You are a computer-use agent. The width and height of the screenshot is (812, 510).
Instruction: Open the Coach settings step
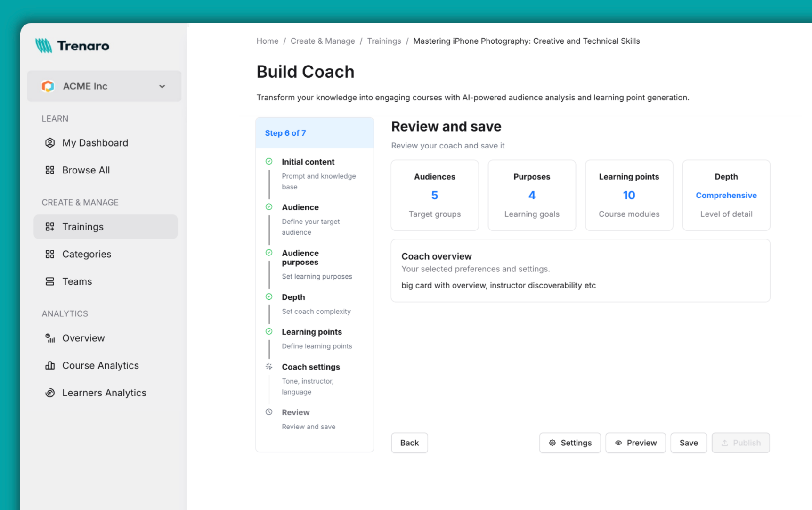pyautogui.click(x=311, y=367)
